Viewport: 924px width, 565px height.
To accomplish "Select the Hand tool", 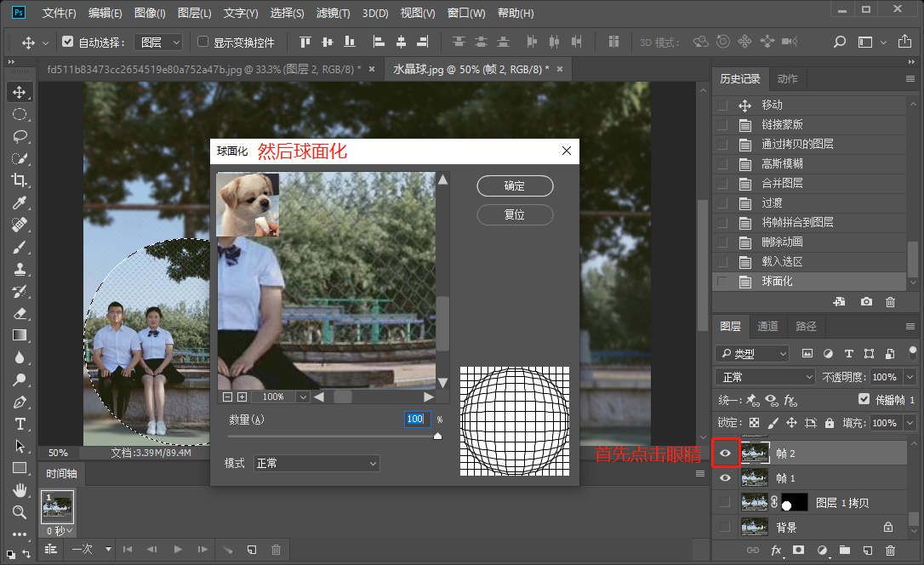I will coord(19,490).
